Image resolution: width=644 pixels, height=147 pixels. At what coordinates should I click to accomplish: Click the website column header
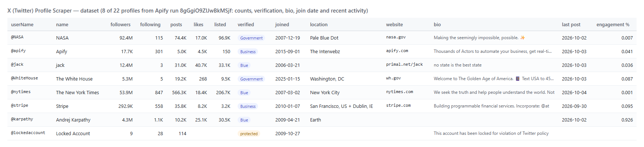[394, 24]
